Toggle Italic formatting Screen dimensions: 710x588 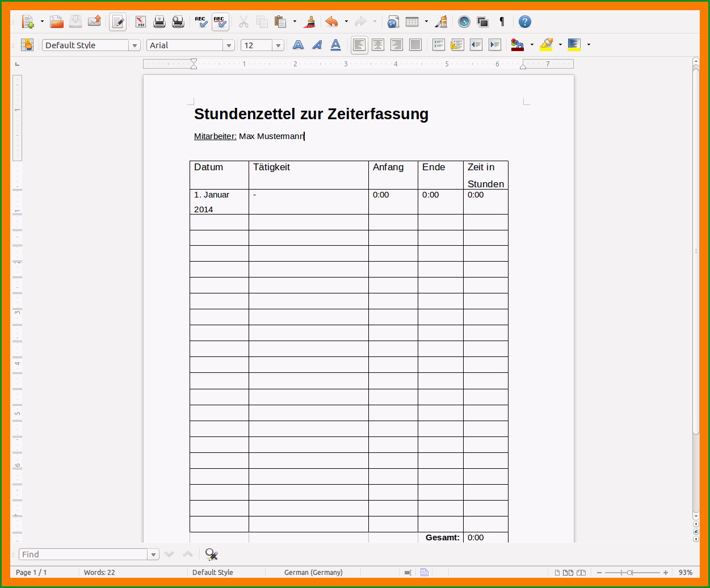pyautogui.click(x=317, y=45)
